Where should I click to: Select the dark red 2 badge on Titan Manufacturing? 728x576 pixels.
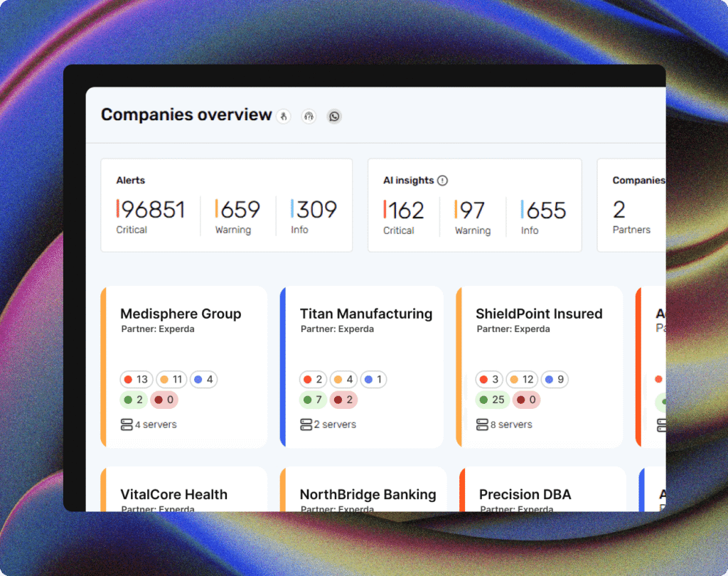pyautogui.click(x=343, y=400)
